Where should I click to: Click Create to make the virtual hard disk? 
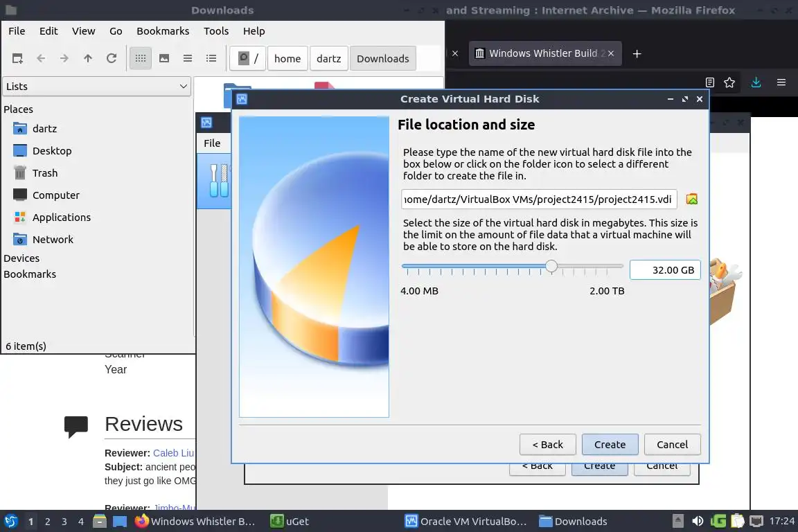point(610,445)
